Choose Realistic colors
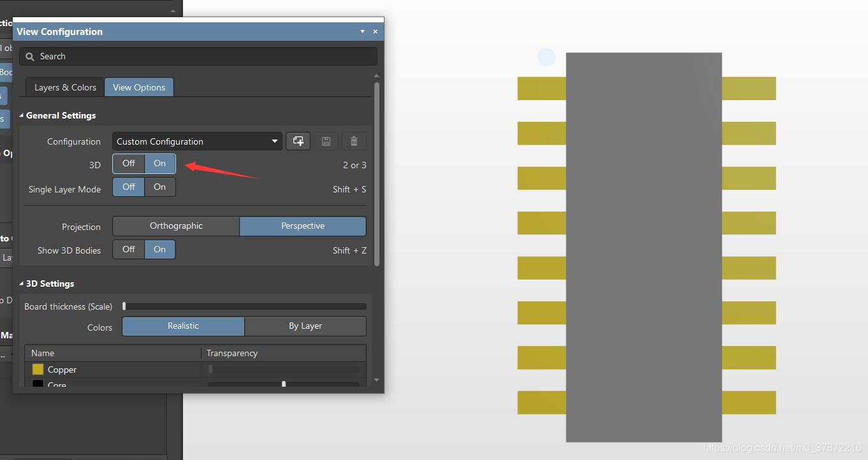 tap(183, 326)
